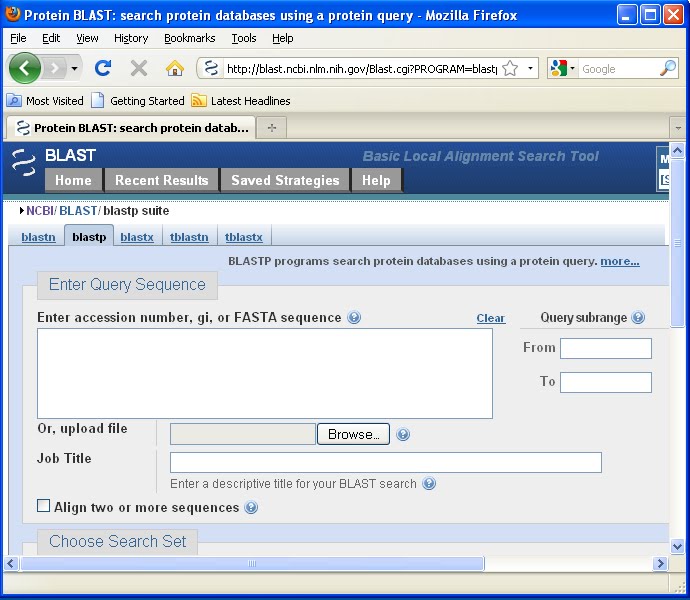The height and width of the screenshot is (600, 690).
Task: Click the Query subrange help icon
Action: [x=638, y=317]
